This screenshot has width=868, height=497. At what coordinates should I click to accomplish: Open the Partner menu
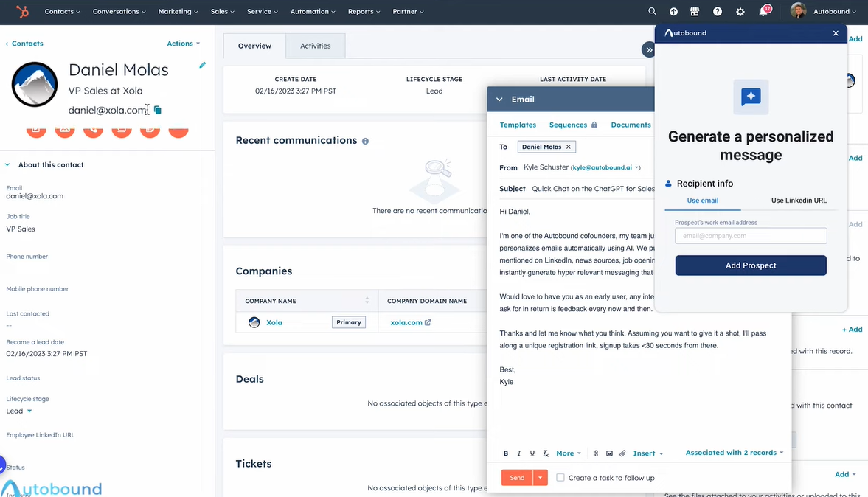tap(408, 12)
